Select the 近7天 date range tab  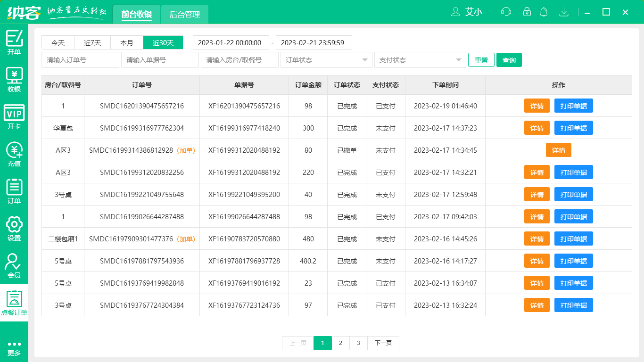click(x=92, y=42)
